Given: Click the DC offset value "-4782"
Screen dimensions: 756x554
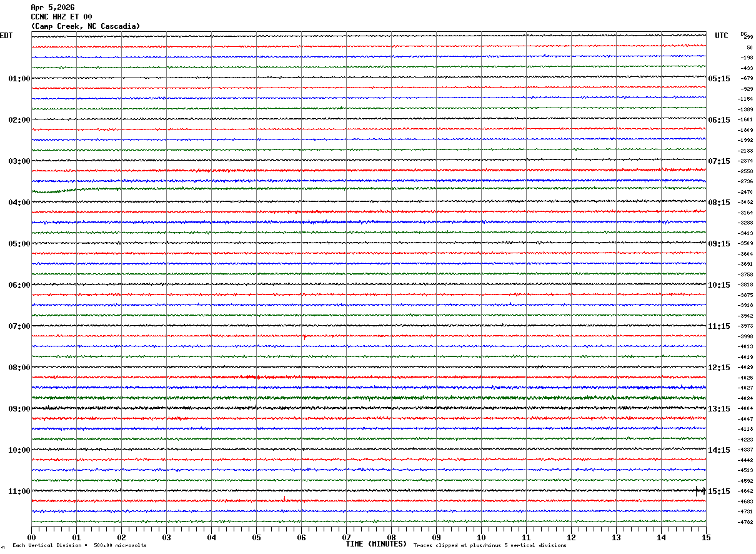Looking at the screenshot, I should pyautogui.click(x=746, y=522).
